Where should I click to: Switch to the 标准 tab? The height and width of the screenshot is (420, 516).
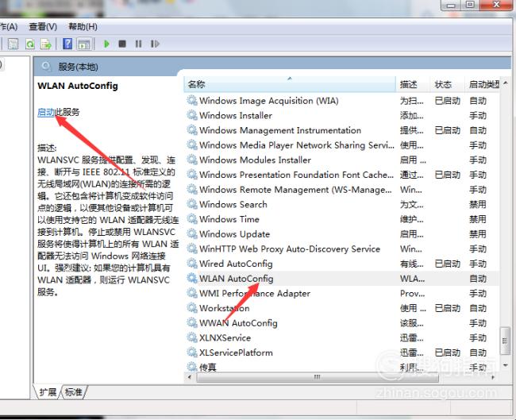[x=73, y=392]
